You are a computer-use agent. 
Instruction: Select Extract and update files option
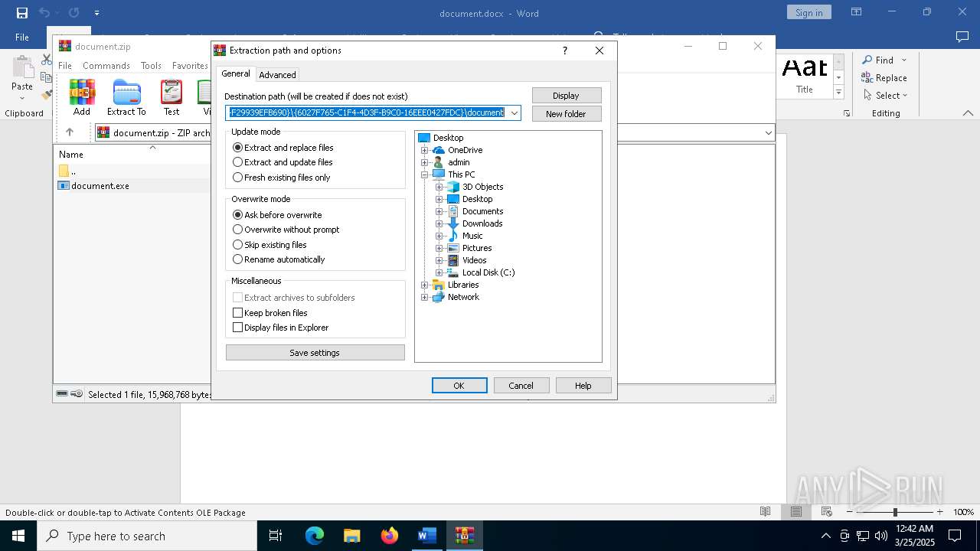click(283, 162)
